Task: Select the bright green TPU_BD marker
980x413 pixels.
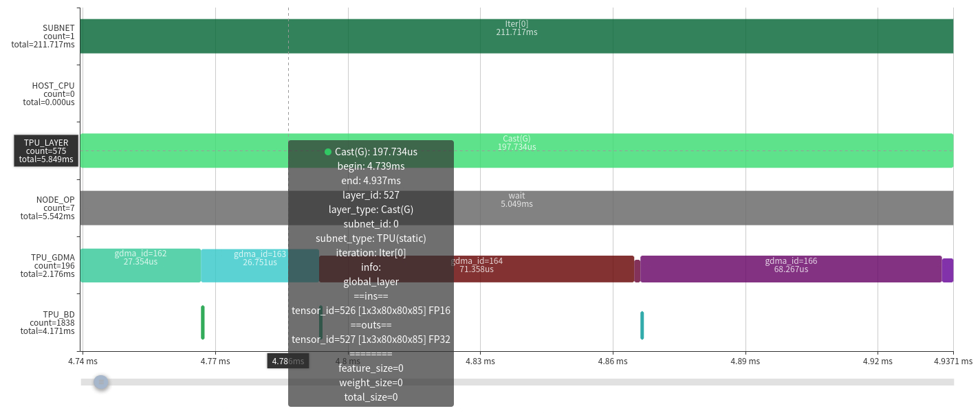Action: pyautogui.click(x=203, y=322)
